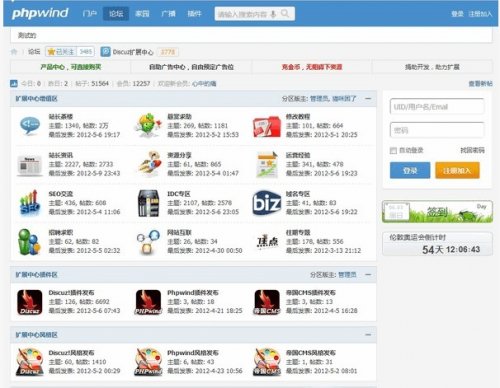Open the chart document 运营经验 icon
Image resolution: width=500 pixels, height=388 pixels.
pos(267,164)
